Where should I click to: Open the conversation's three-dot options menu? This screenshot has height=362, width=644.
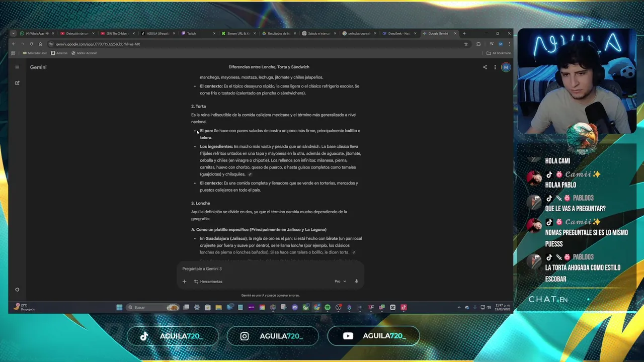tap(495, 67)
